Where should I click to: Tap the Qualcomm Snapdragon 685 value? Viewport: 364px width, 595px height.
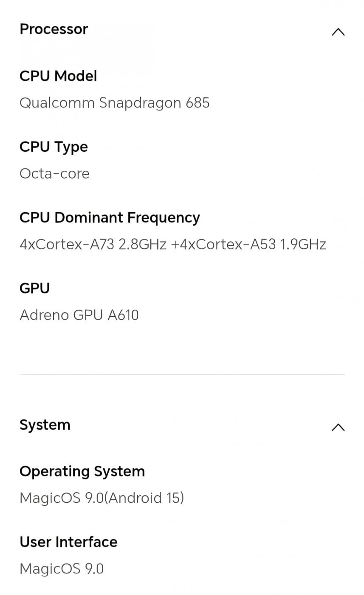coord(115,103)
